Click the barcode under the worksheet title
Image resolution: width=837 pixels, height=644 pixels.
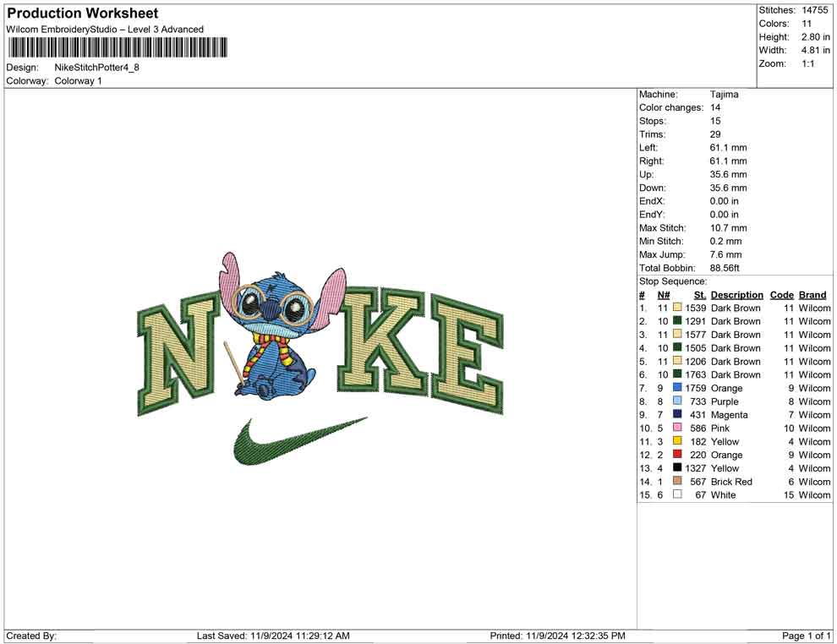pos(117,47)
